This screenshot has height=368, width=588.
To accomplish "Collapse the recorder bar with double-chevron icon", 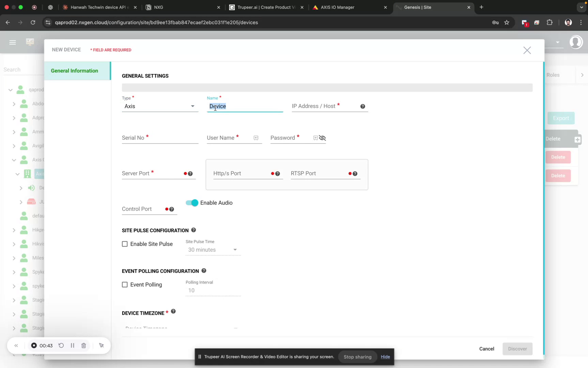I will coord(16,345).
